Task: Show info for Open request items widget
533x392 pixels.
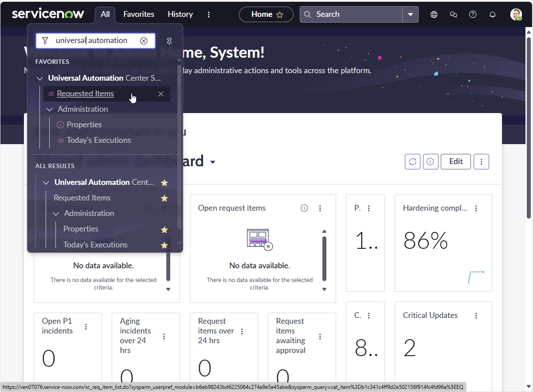Action: (x=304, y=208)
